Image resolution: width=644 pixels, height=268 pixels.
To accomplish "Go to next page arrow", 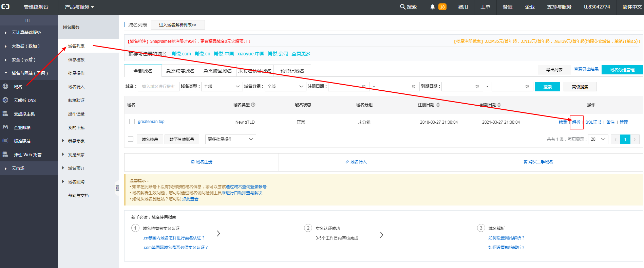I will point(635,139).
